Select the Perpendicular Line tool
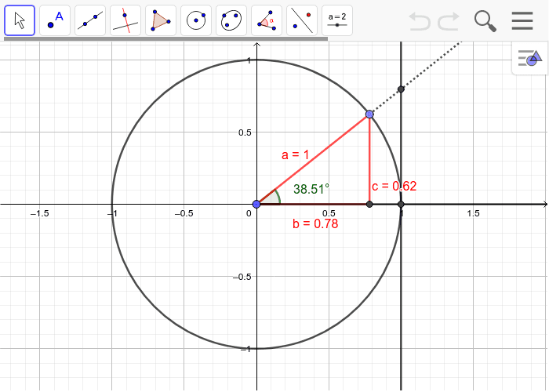This screenshot has height=392, width=549. click(125, 20)
